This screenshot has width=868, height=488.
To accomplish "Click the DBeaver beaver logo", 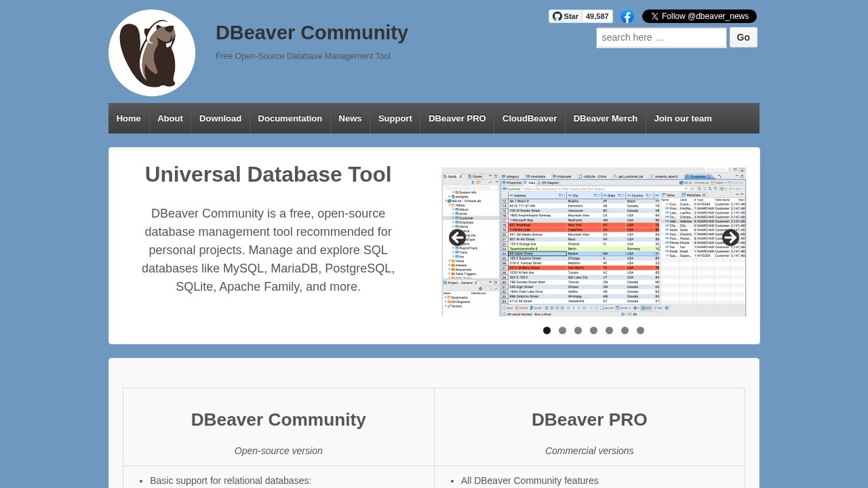I will coord(151,52).
